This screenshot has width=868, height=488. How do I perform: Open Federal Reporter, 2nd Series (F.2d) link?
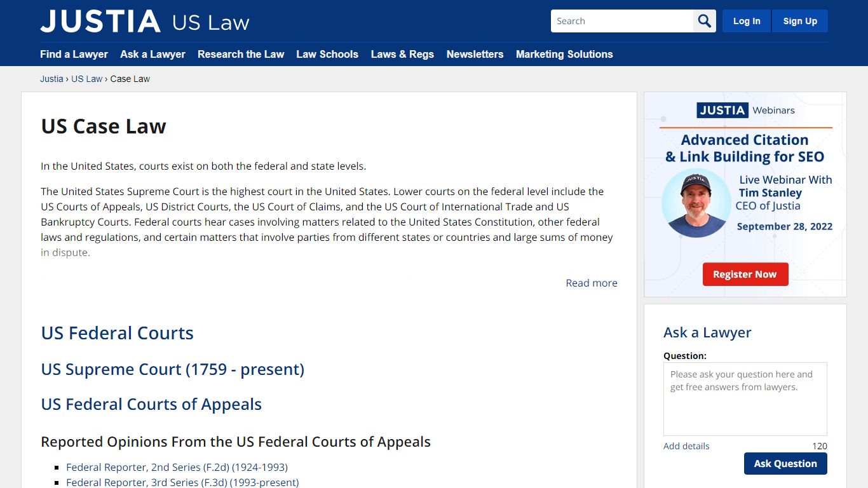click(x=177, y=467)
